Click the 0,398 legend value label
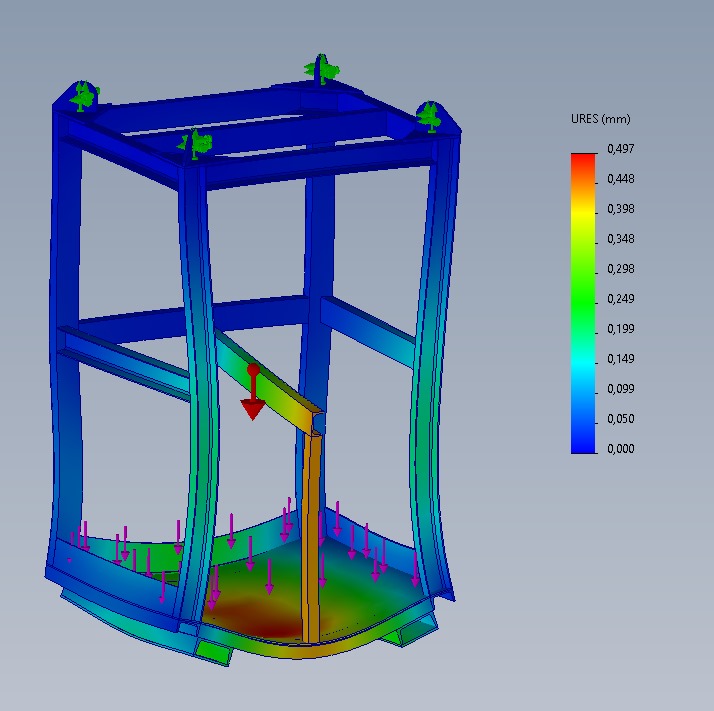Image resolution: width=714 pixels, height=711 pixels. point(621,209)
